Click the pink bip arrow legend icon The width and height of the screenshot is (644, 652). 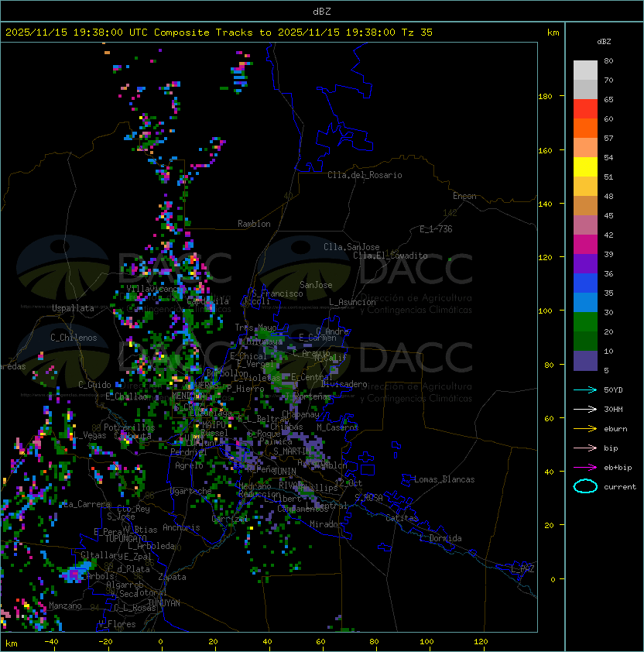[585, 448]
